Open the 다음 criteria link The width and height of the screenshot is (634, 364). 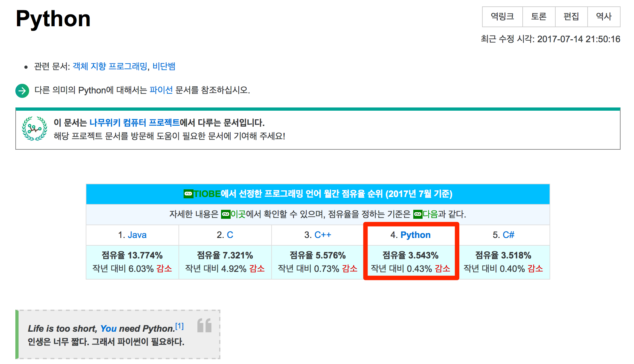pos(430,214)
